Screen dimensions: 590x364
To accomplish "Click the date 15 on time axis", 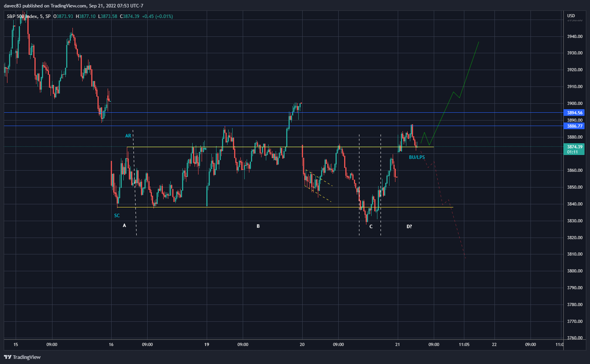I will pos(16,344).
